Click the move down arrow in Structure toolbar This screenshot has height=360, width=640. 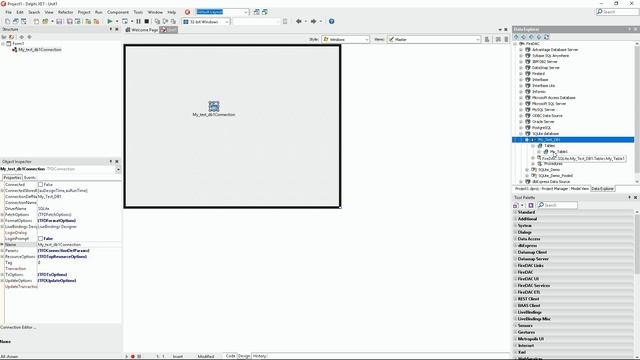[x=29, y=37]
